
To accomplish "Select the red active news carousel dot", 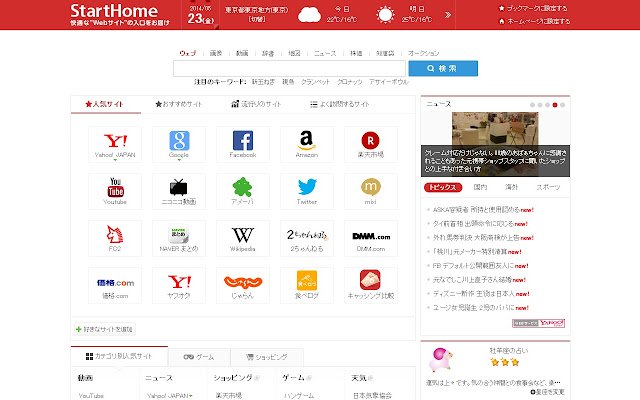I will (x=555, y=105).
